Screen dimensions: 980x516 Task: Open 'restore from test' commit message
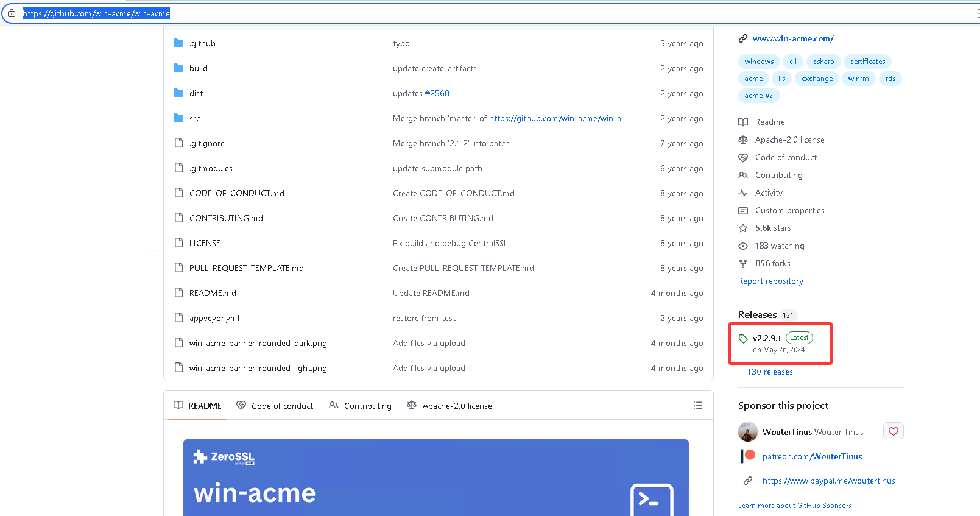424,318
